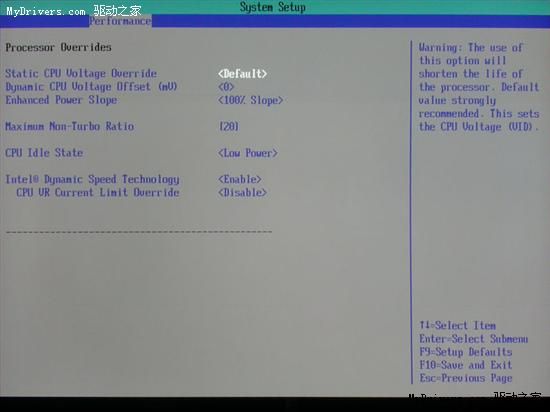Select Dynamic CPU Voltage Offset (mV) row
Image resolution: width=550 pixels, height=412 pixels.
(x=91, y=87)
